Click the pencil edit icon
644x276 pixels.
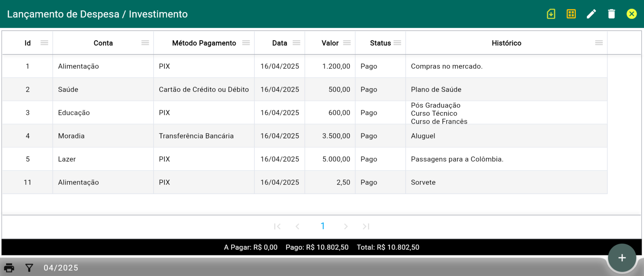coord(591,14)
